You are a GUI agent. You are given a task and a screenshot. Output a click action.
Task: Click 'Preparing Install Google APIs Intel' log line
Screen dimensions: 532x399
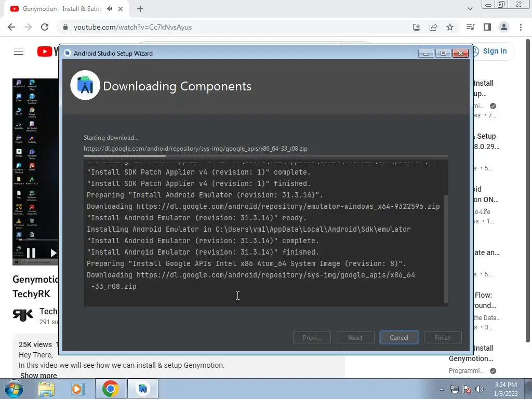pos(246,263)
